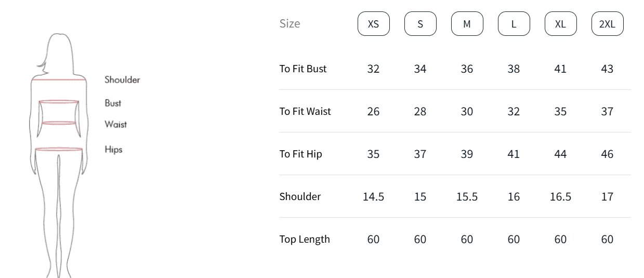644x278 pixels.
Task: Click the Hips label beside the figure
Action: click(x=113, y=150)
